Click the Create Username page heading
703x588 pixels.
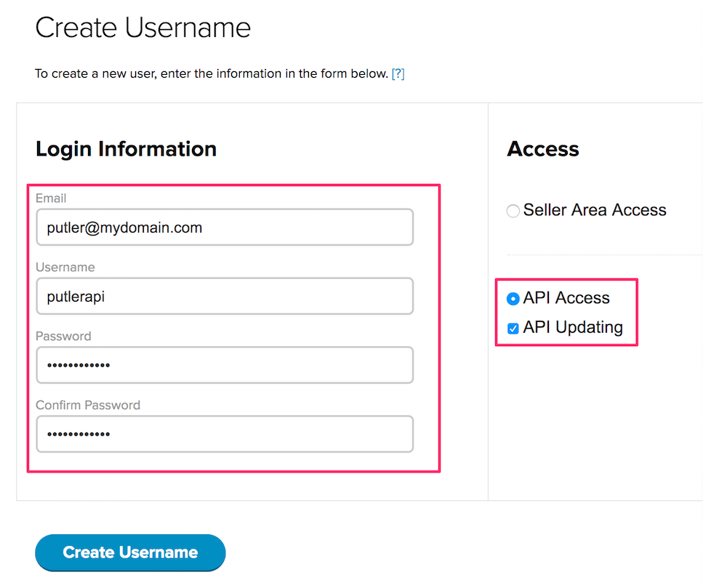point(143,28)
